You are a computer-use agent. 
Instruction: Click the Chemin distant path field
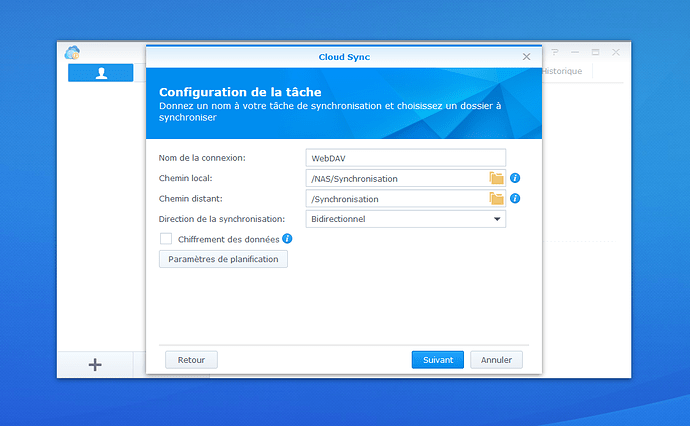(396, 198)
